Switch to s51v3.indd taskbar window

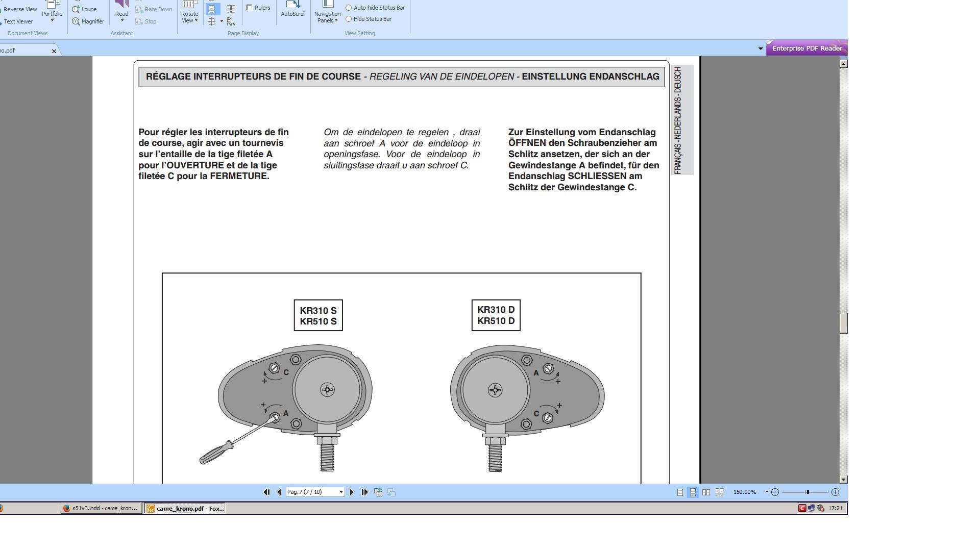coord(101,509)
